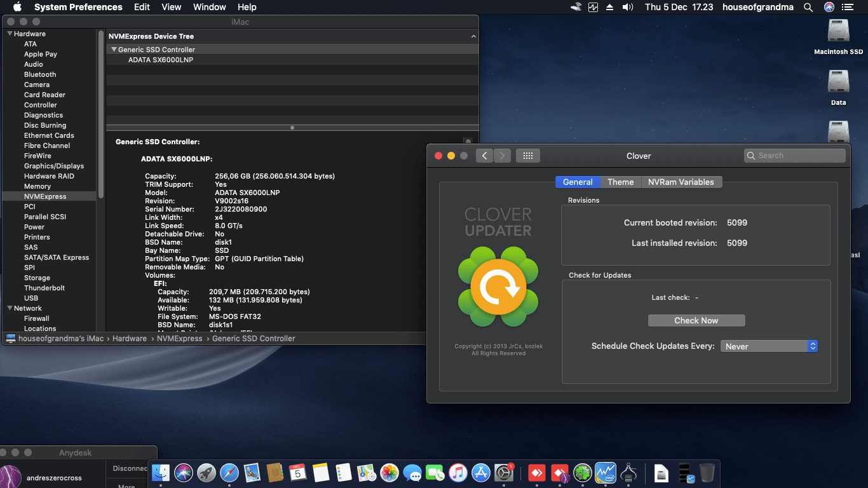Go back in Clover preferences pane
868x488 pixels.
coord(484,156)
